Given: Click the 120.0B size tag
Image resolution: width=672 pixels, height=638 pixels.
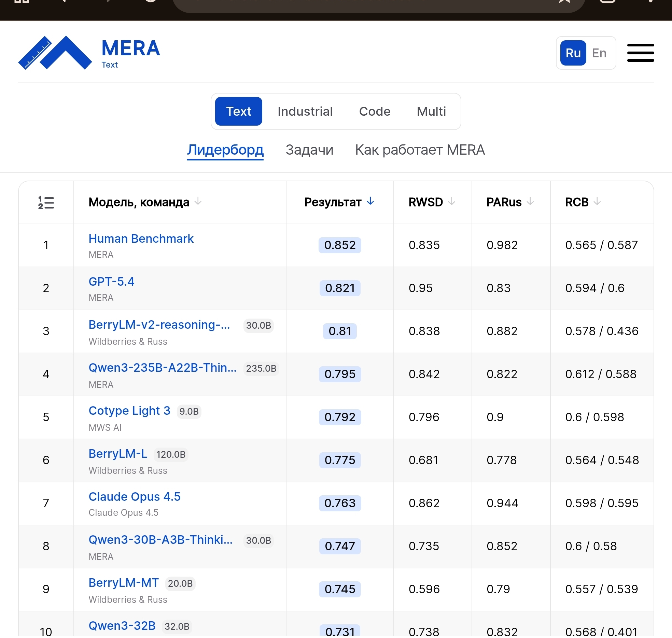Looking at the screenshot, I should [171, 455].
